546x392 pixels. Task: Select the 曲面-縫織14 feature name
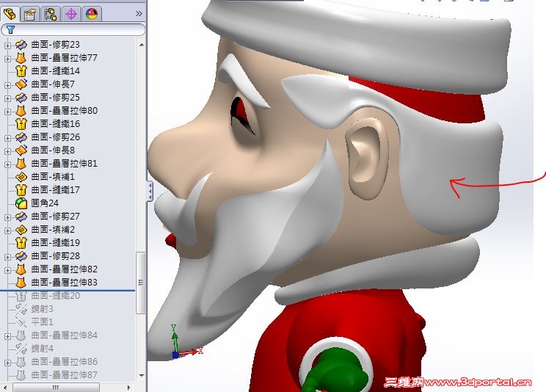(55, 71)
